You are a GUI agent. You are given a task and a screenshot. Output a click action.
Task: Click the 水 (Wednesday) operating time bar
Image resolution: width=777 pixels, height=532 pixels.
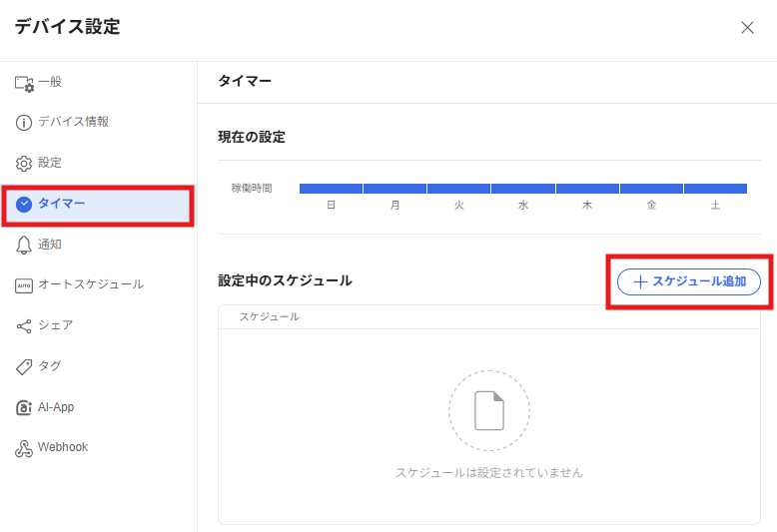tap(523, 189)
